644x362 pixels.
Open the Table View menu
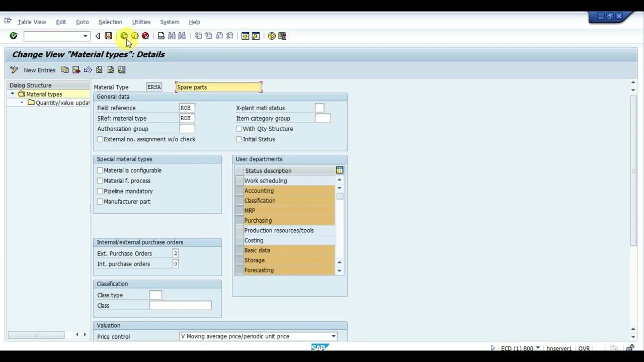coord(32,22)
